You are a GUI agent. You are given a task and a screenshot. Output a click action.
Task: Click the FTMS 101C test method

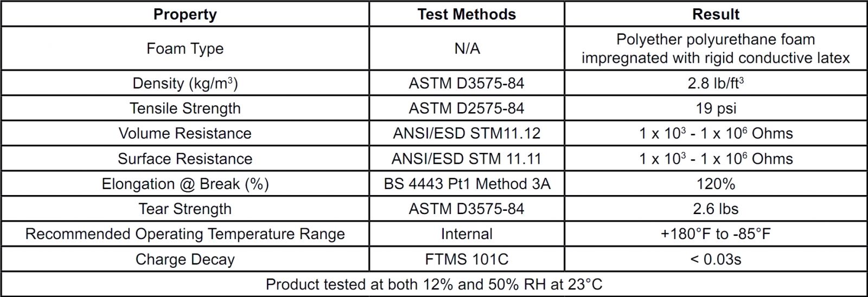[x=467, y=259]
